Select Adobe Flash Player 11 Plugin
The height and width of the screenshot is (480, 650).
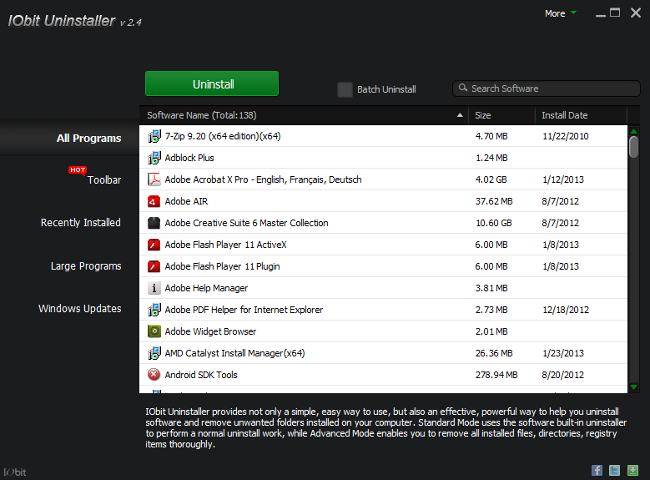click(x=383, y=267)
